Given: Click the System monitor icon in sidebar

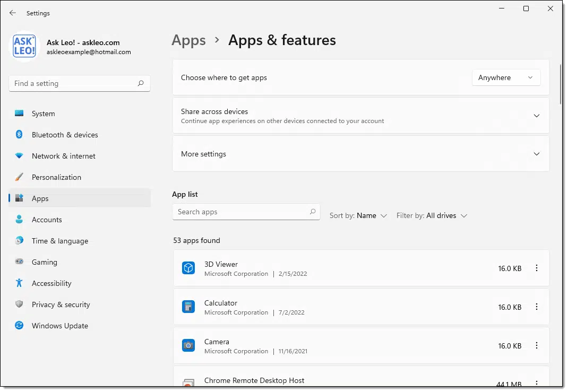Looking at the screenshot, I should click(x=19, y=114).
